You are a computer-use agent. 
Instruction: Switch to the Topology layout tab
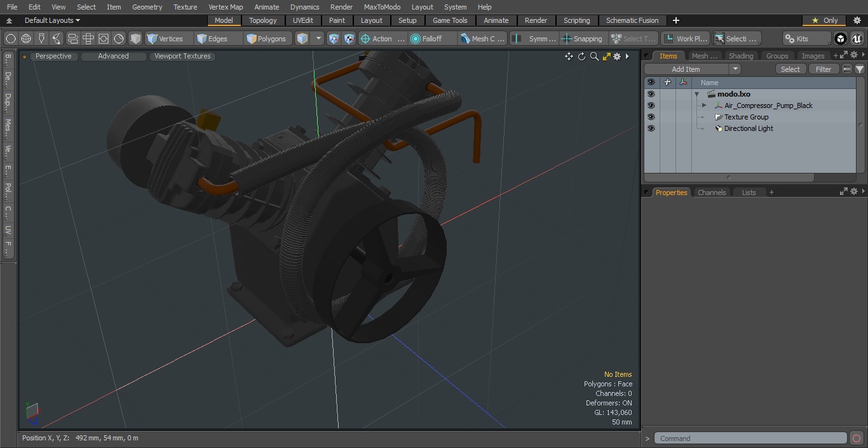point(263,20)
